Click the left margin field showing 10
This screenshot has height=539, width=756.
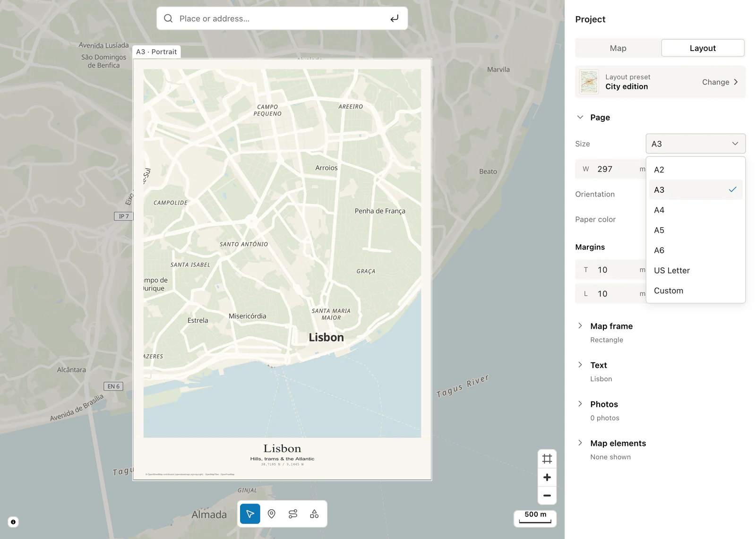point(610,293)
